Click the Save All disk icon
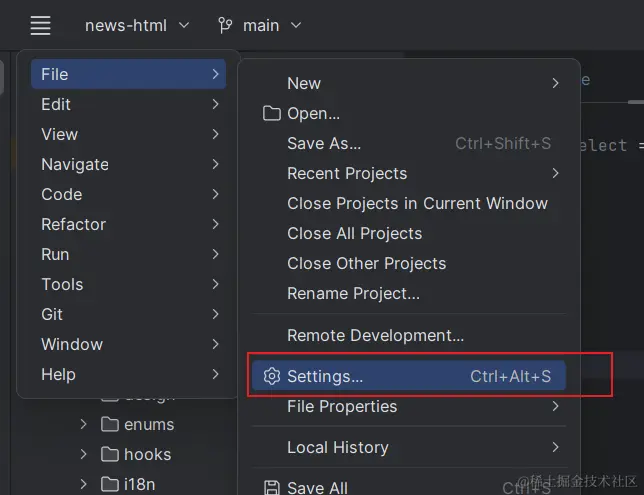This screenshot has width=644, height=495. 271,487
